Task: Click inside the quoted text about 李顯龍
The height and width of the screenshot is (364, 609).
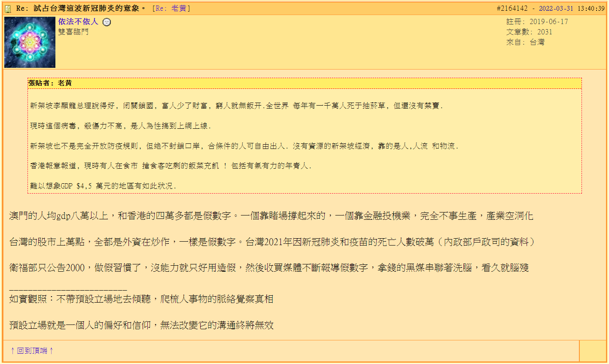Action: pos(172,106)
